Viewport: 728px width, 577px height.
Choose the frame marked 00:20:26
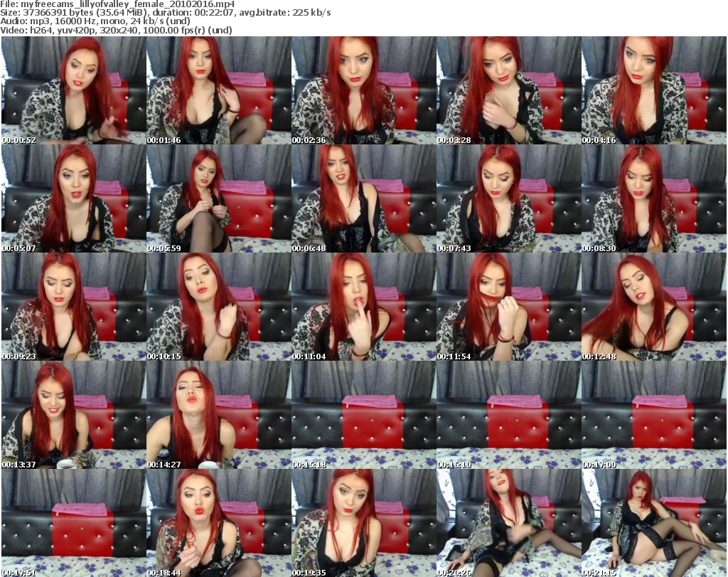coord(508,523)
